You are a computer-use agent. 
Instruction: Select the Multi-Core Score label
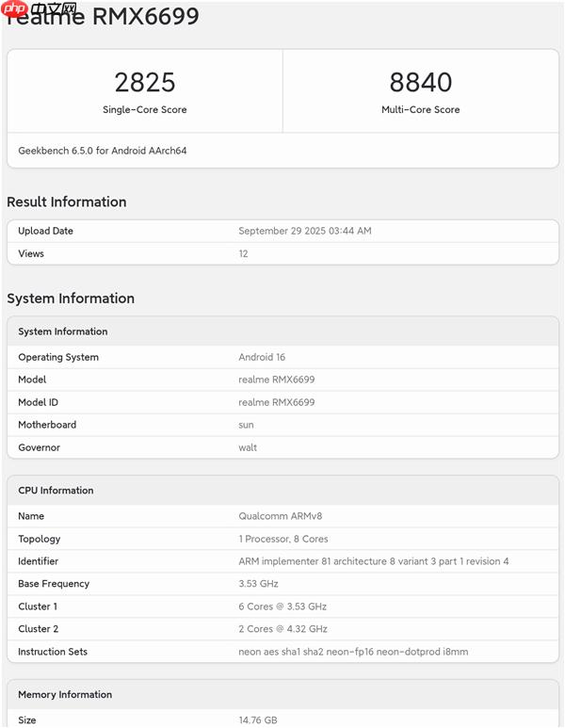[x=421, y=110]
